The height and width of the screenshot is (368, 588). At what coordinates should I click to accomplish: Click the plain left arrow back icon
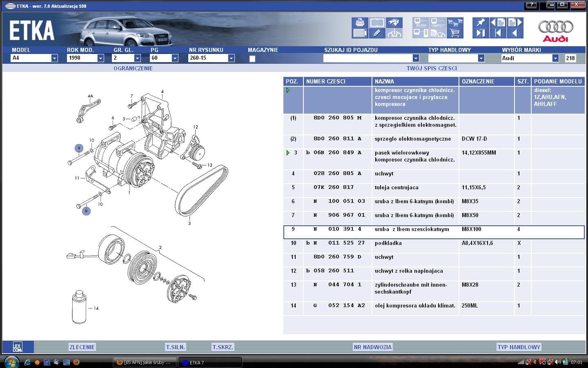point(515,33)
